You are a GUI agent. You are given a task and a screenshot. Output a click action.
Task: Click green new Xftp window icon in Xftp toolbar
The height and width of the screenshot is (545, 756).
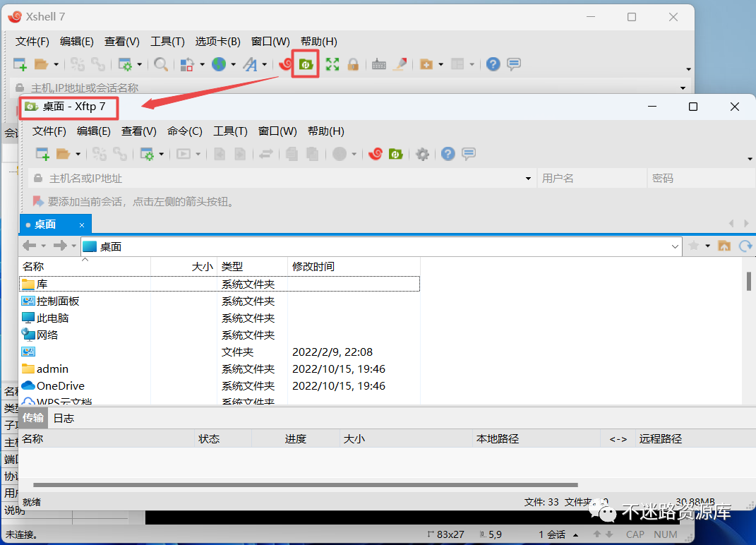(x=396, y=154)
